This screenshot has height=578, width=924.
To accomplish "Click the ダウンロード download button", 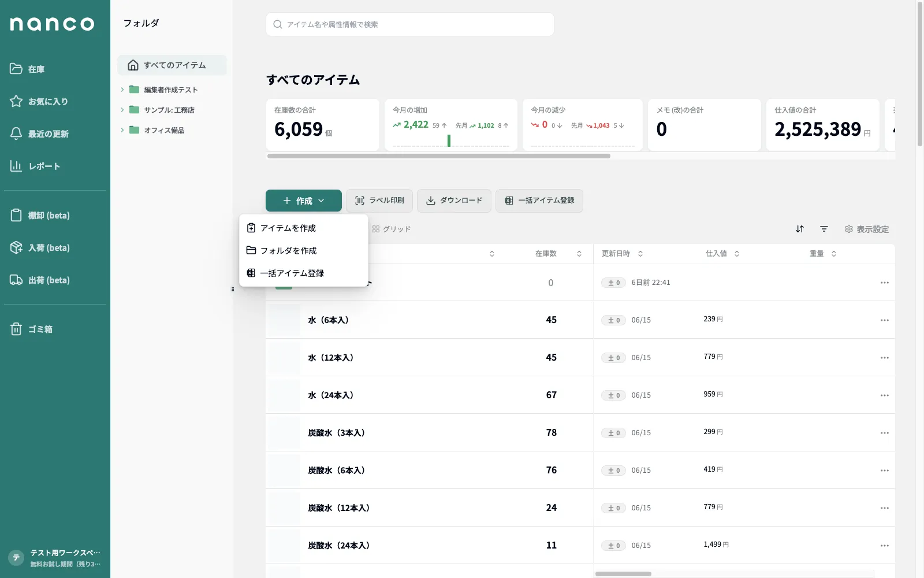I will [454, 201].
